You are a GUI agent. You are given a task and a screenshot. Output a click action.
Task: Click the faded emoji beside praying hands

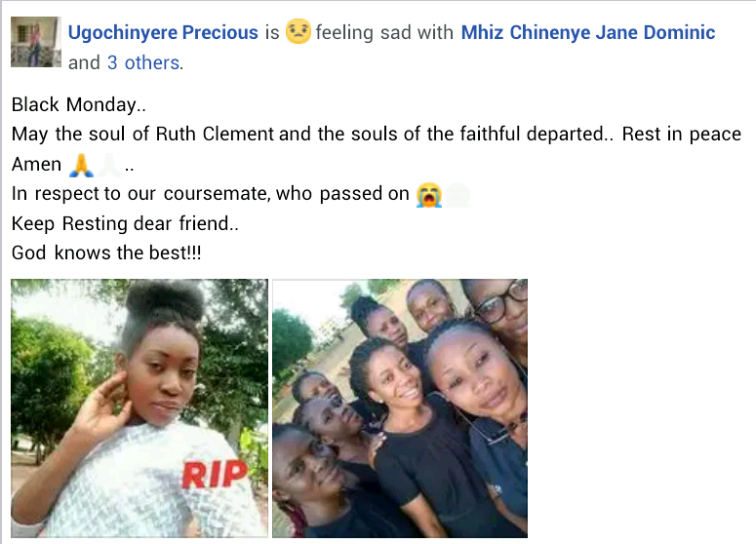109,165
